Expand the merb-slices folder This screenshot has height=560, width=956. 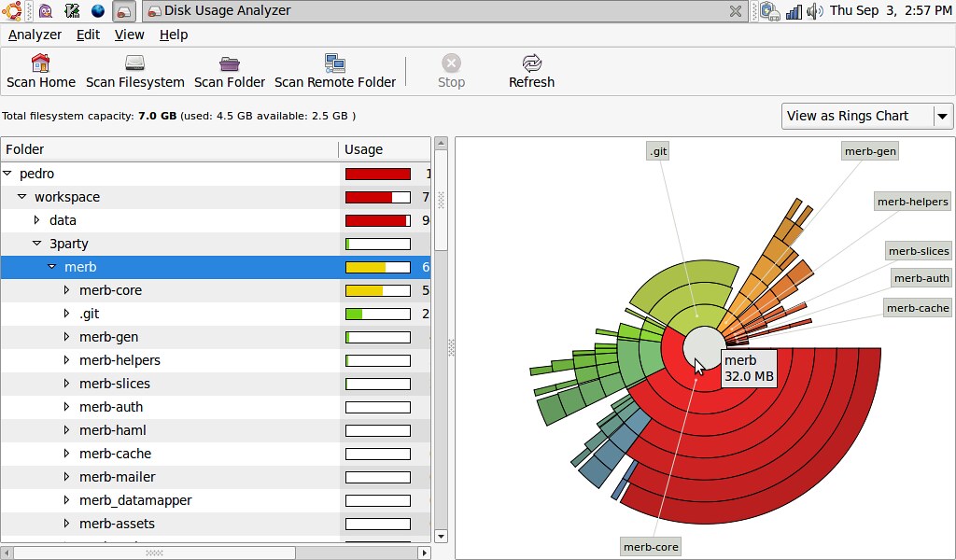click(66, 384)
